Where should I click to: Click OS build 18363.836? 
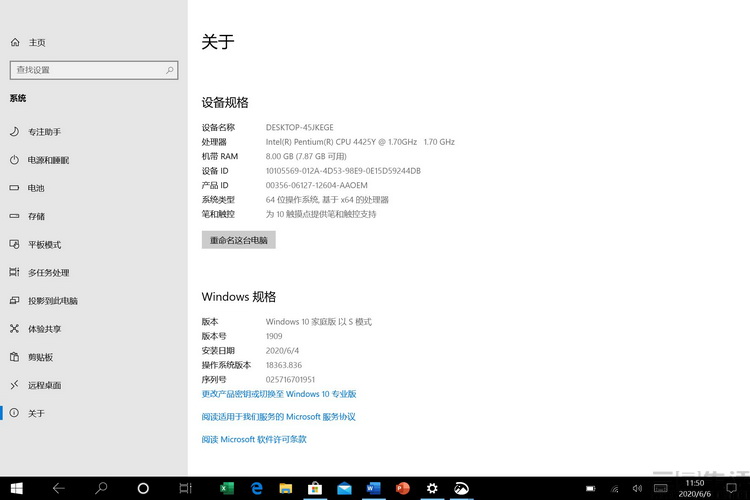[284, 365]
